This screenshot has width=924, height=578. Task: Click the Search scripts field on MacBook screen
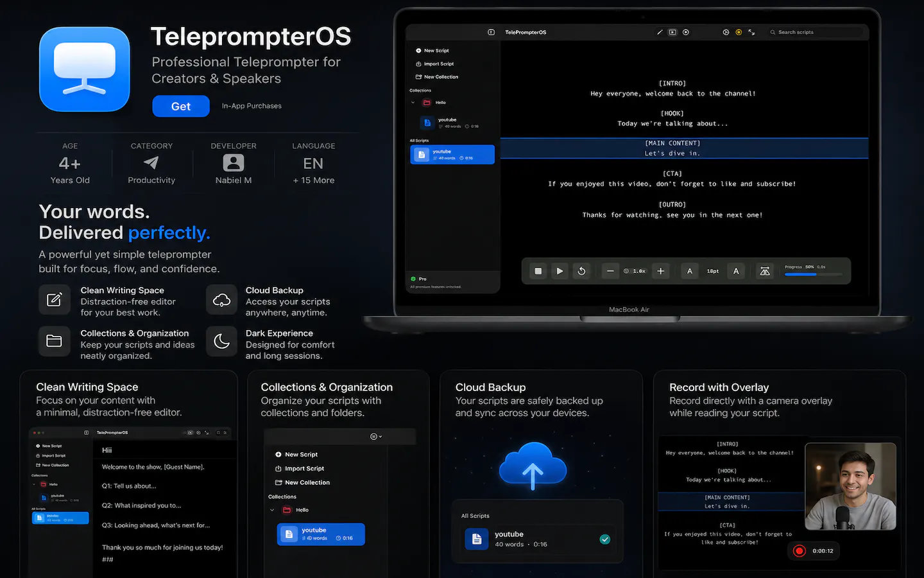pyautogui.click(x=816, y=32)
